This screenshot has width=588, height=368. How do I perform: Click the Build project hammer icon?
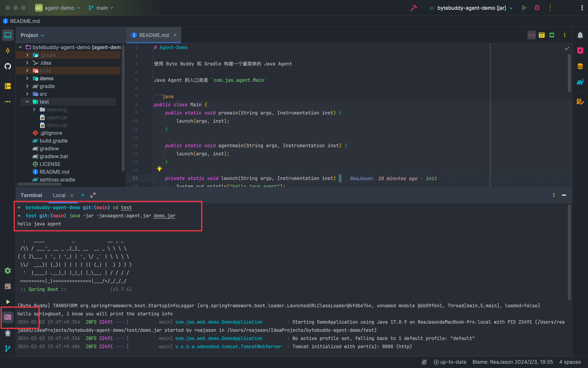[414, 8]
